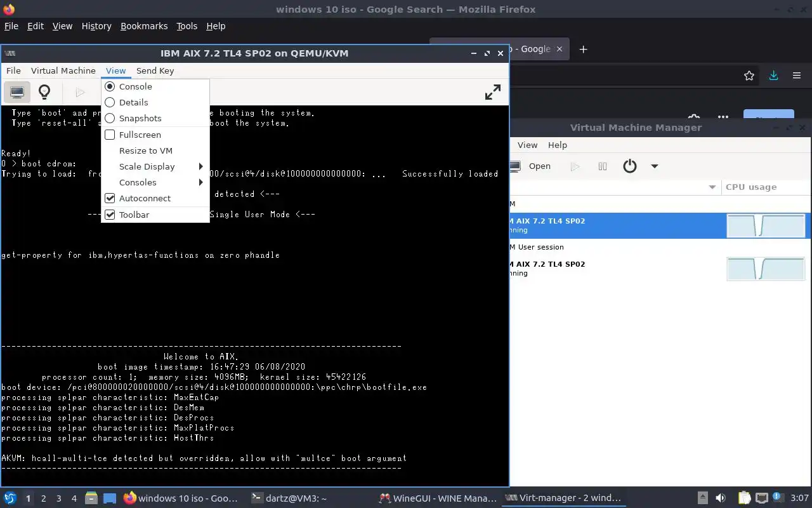812x508 pixels.
Task: Select AIX VM under User session
Action: [660, 269]
